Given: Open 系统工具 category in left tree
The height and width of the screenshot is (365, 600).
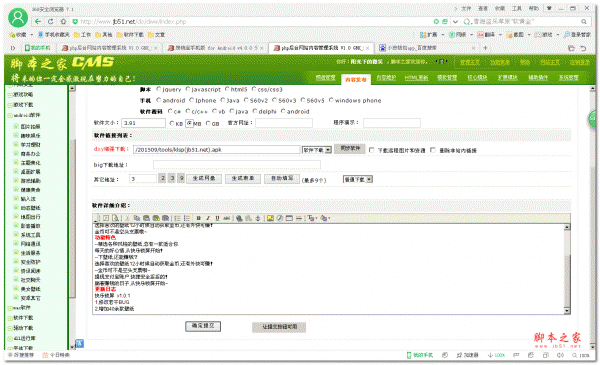Looking at the screenshot, I should pyautogui.click(x=30, y=235).
